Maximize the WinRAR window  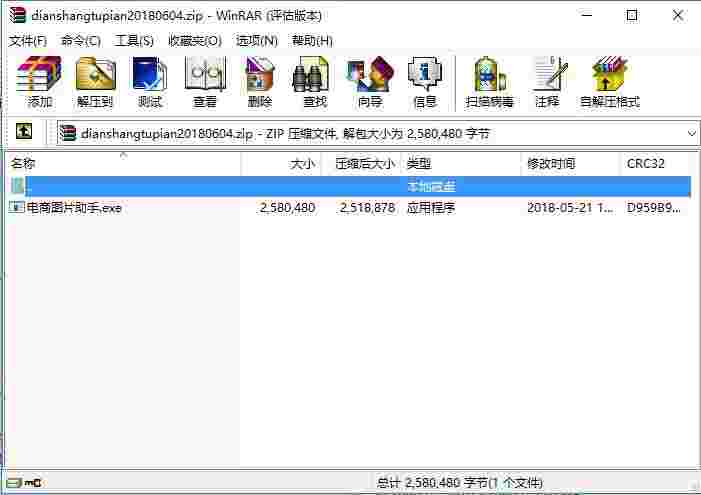pos(632,15)
